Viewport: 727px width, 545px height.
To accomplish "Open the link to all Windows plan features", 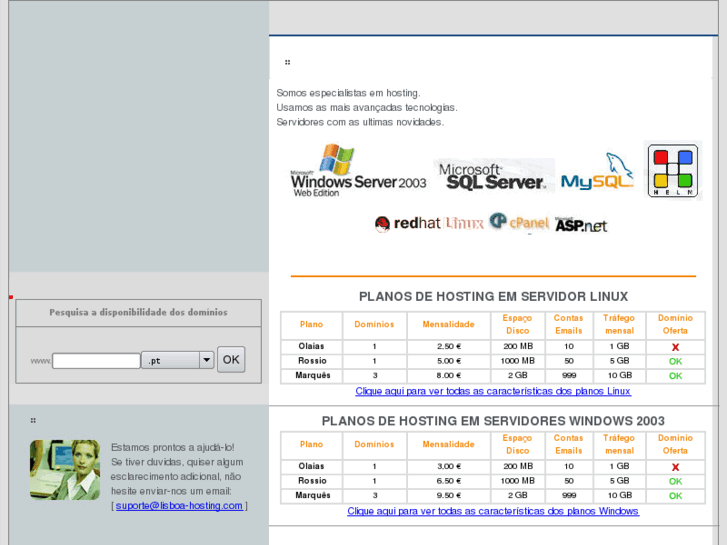I will [493, 511].
